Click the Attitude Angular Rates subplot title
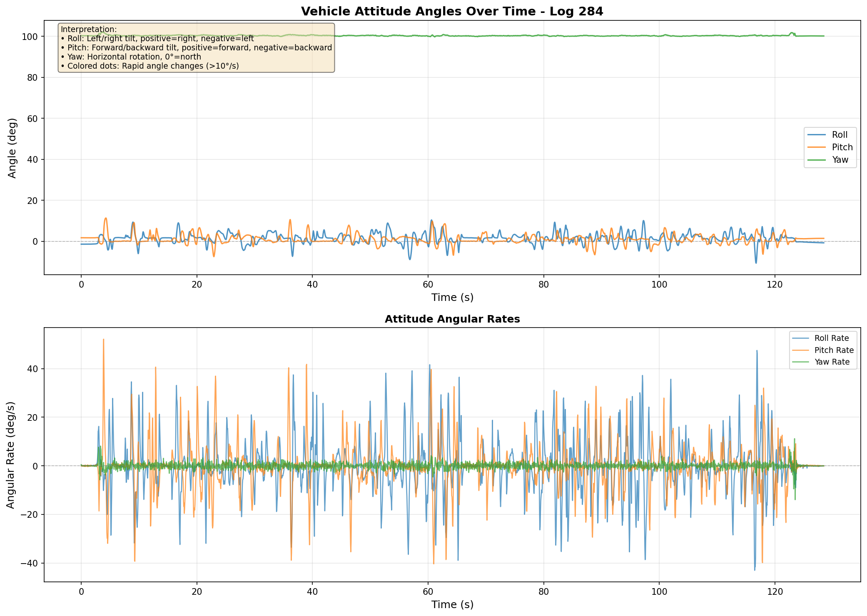 click(x=452, y=319)
